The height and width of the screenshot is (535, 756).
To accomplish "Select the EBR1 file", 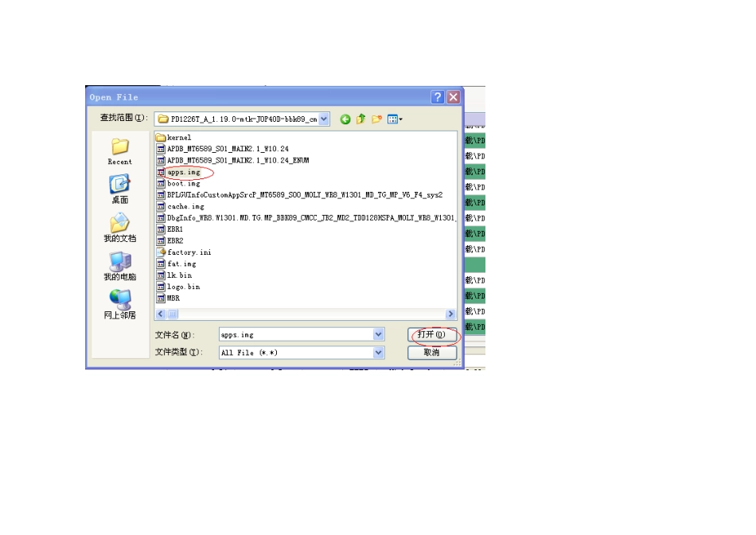I will coord(170,229).
